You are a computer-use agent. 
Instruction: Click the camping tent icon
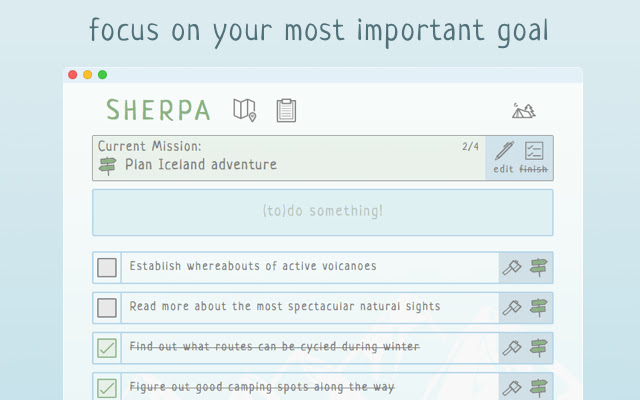coord(523,110)
